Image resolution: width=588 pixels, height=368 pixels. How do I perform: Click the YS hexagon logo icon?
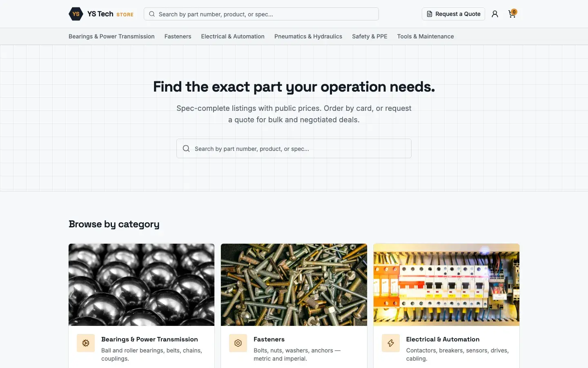(76, 14)
